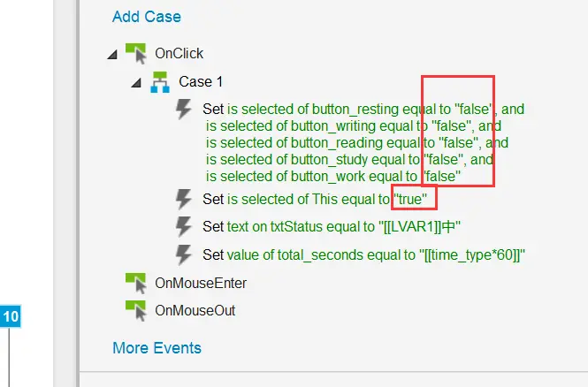Click lightning icon beside button_resting action
Viewport: 588px width, 387px height.
click(184, 110)
